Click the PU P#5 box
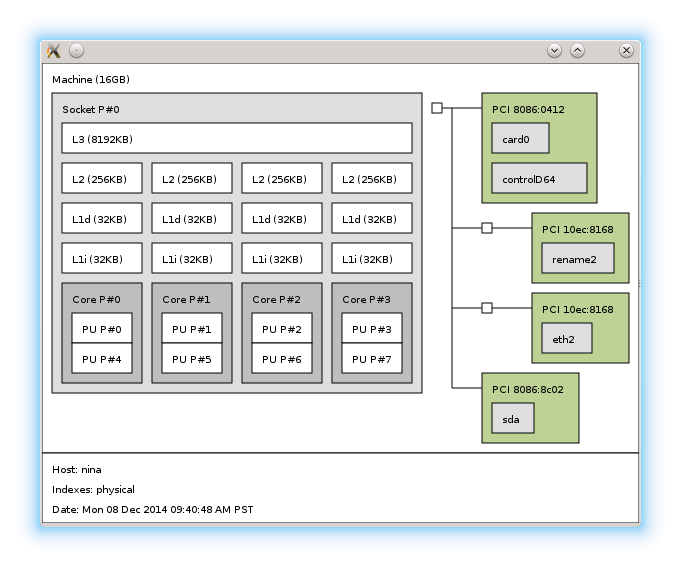The height and width of the screenshot is (567, 681). (191, 359)
